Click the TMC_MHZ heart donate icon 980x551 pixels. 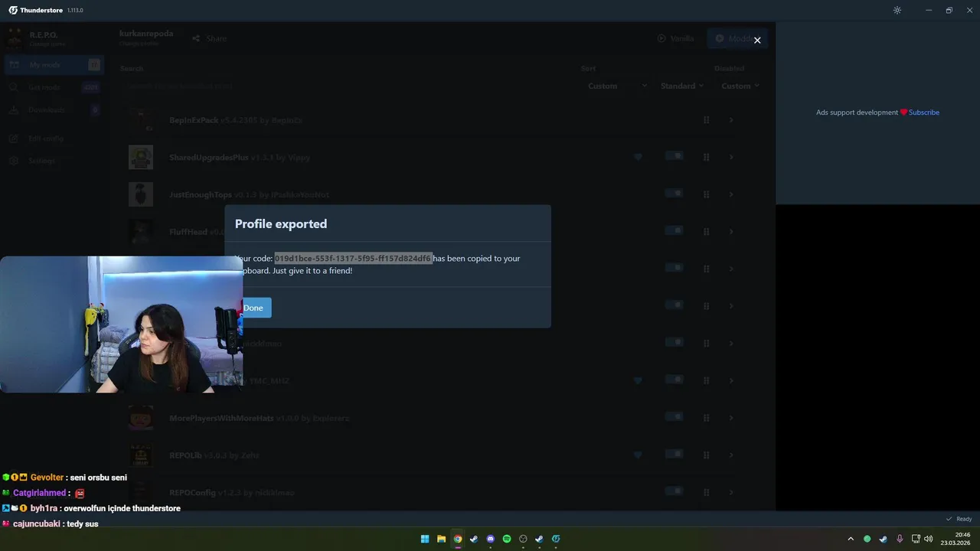[x=638, y=380]
